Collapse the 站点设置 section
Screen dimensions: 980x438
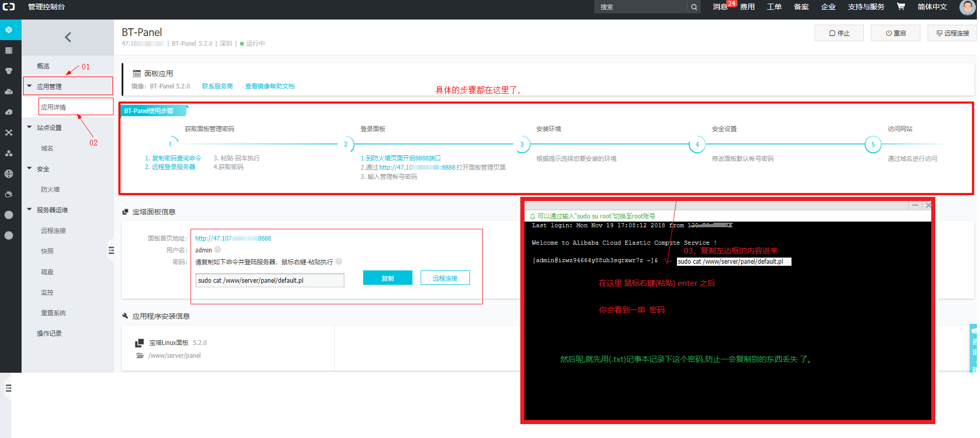point(29,127)
